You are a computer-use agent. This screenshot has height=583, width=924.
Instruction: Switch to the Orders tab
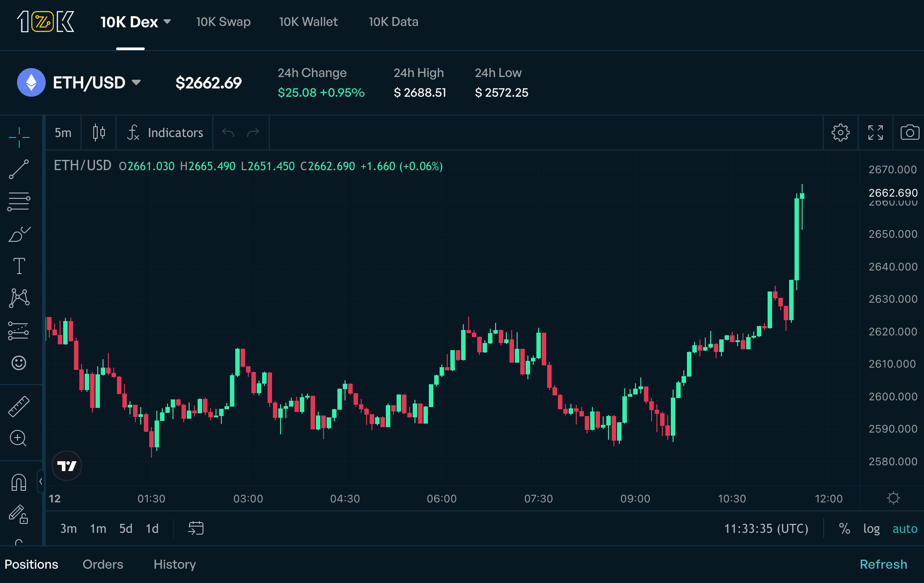(x=103, y=564)
